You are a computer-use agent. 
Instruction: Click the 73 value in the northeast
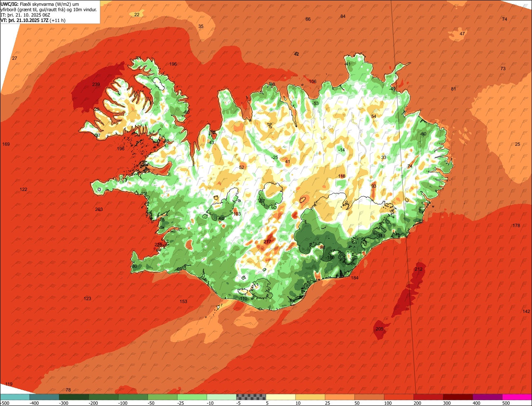coord(503,68)
